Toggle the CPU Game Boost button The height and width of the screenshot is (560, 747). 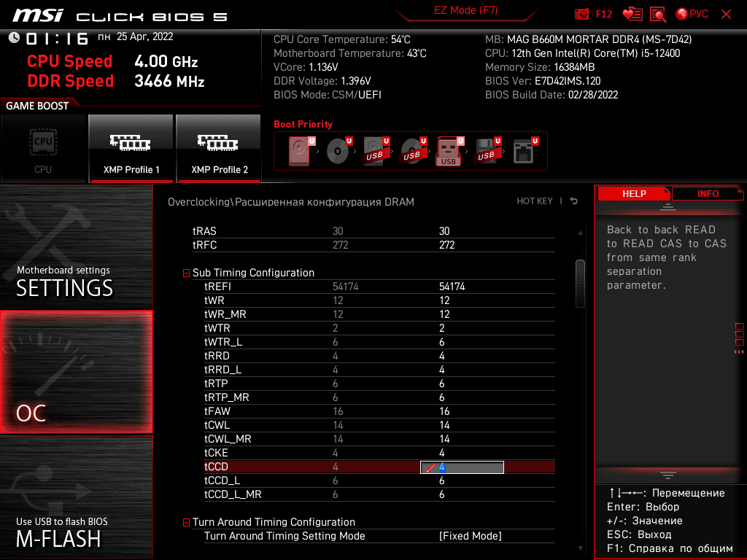pos(43,149)
